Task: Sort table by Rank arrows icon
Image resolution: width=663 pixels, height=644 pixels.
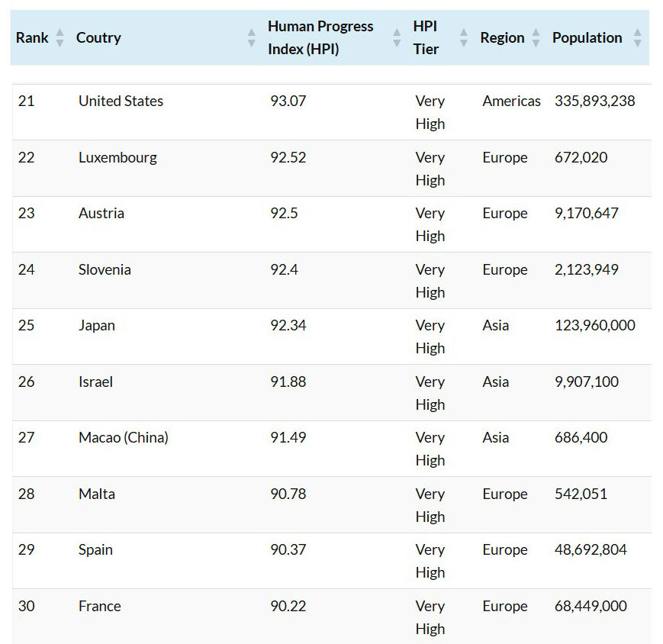Action: pyautogui.click(x=60, y=37)
